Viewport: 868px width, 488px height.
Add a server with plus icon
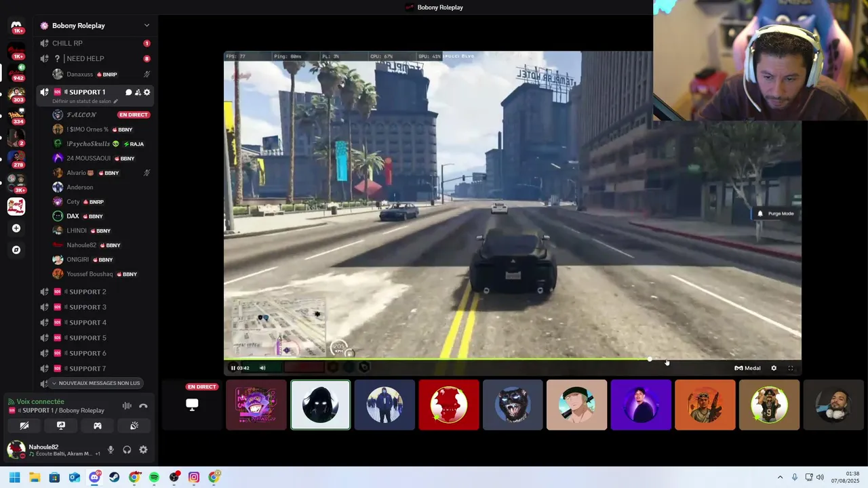pyautogui.click(x=16, y=228)
